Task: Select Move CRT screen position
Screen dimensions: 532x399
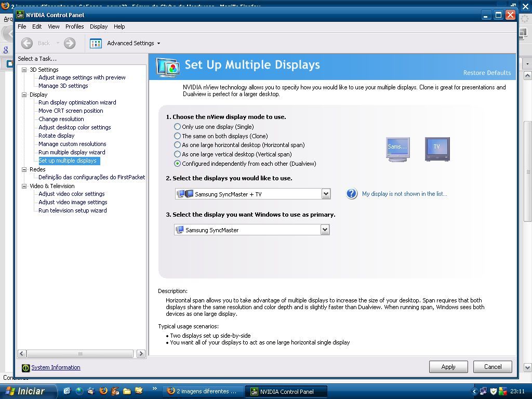Action: pyautogui.click(x=71, y=111)
